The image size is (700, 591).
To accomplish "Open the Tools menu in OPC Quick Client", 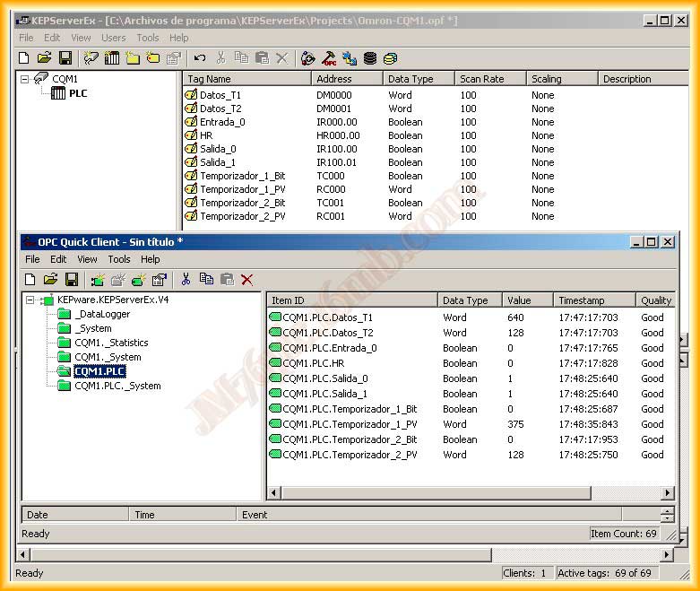I will (x=119, y=259).
